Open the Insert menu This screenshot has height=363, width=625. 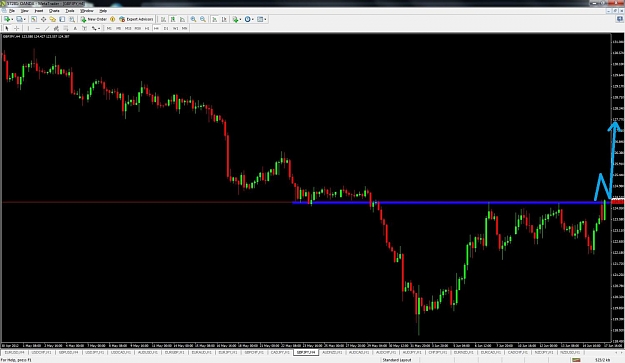tap(39, 11)
